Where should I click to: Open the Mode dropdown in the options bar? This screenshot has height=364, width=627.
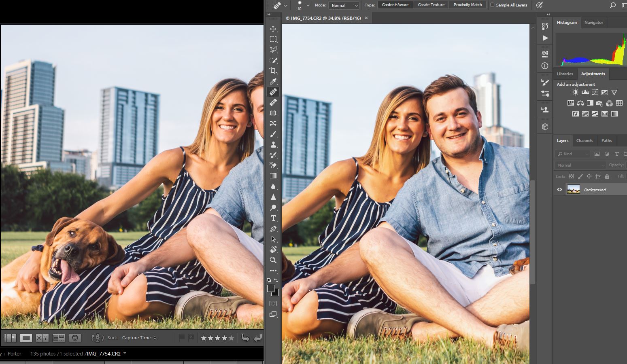(344, 5)
